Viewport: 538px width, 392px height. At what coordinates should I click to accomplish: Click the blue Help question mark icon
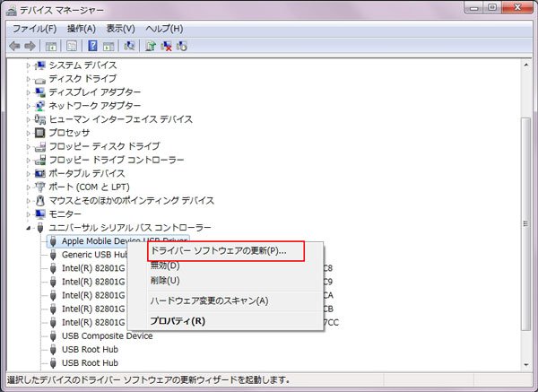click(x=92, y=46)
